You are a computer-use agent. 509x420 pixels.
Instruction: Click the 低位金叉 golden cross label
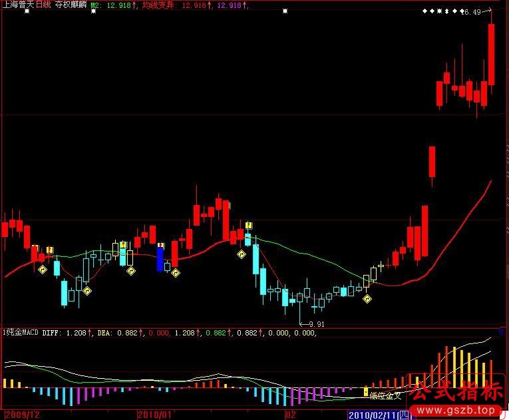click(386, 395)
